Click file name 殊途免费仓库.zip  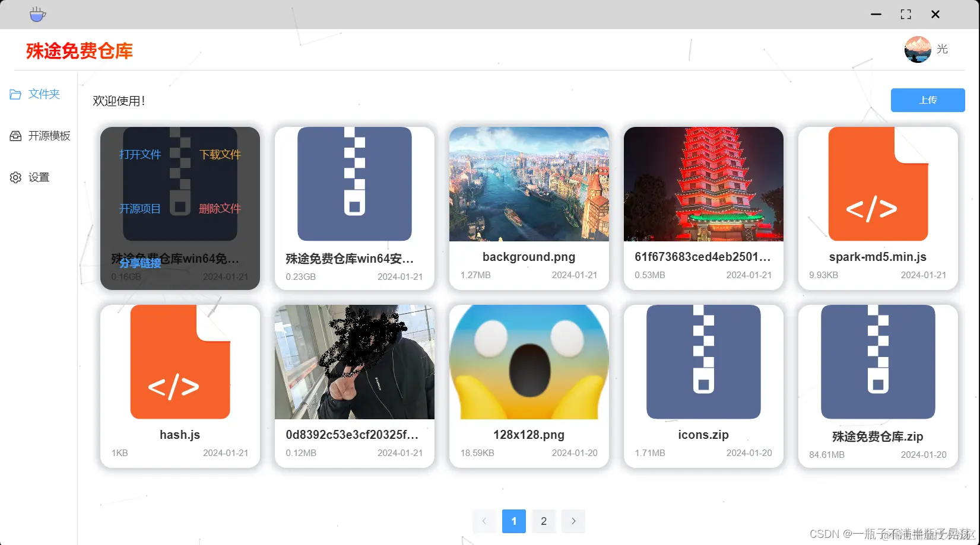coord(878,436)
